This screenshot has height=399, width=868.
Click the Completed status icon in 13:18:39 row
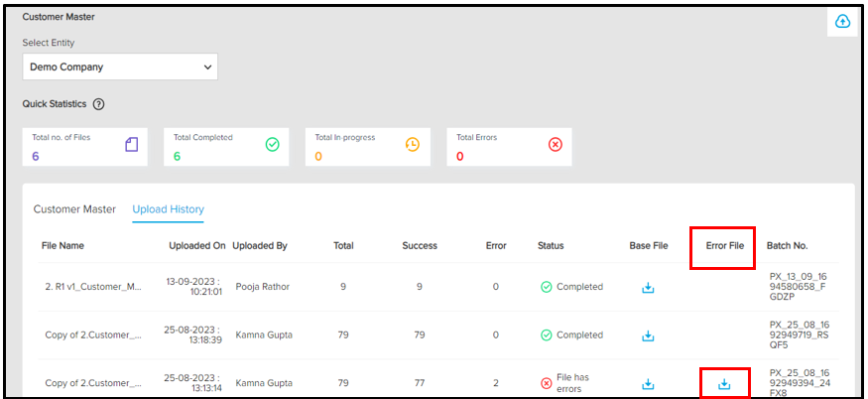[x=547, y=335]
